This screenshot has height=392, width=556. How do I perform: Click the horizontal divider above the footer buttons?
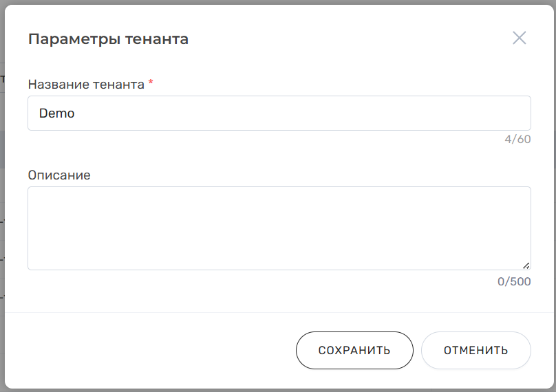click(x=279, y=313)
